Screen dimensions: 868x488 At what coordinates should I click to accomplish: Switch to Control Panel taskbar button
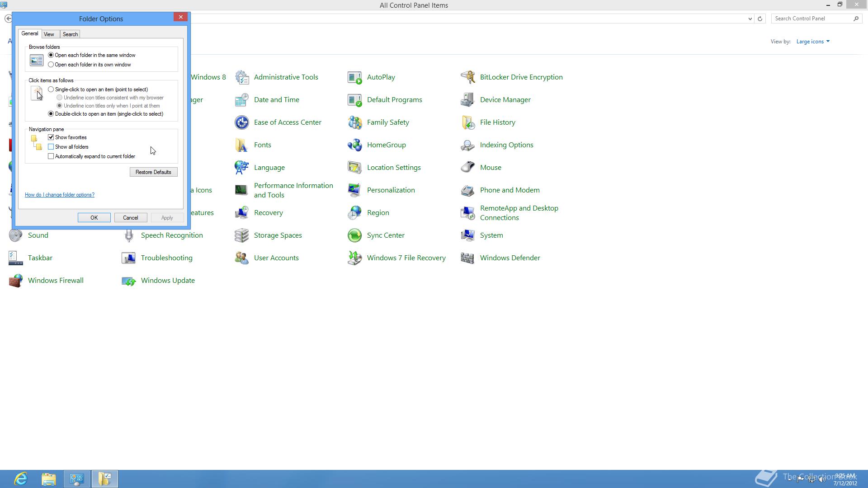pyautogui.click(x=77, y=479)
